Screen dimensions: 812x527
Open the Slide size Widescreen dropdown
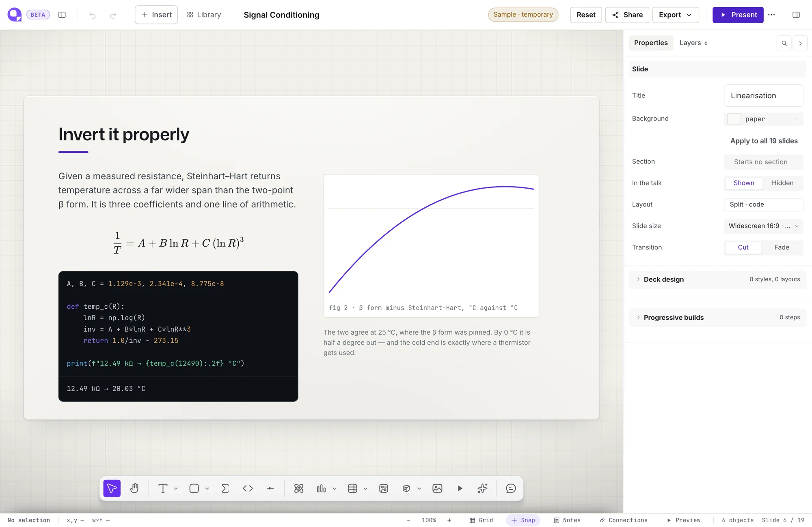pos(763,226)
